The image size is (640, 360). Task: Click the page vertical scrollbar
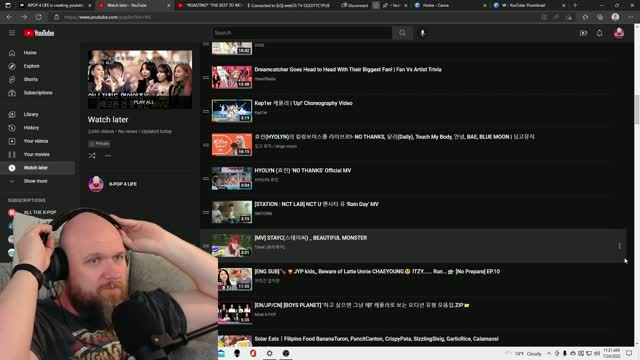click(x=637, y=109)
